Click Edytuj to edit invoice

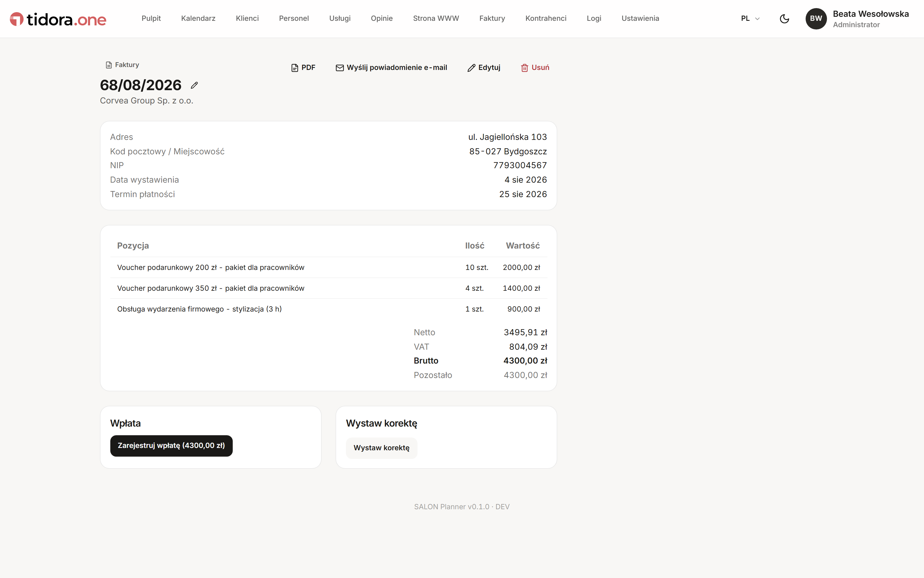(484, 68)
